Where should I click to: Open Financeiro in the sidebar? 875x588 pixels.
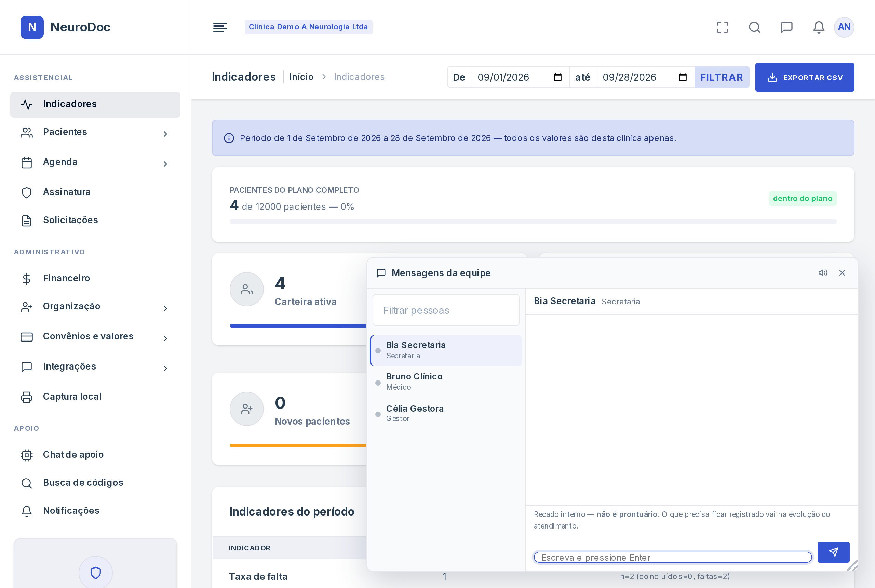pos(95,278)
